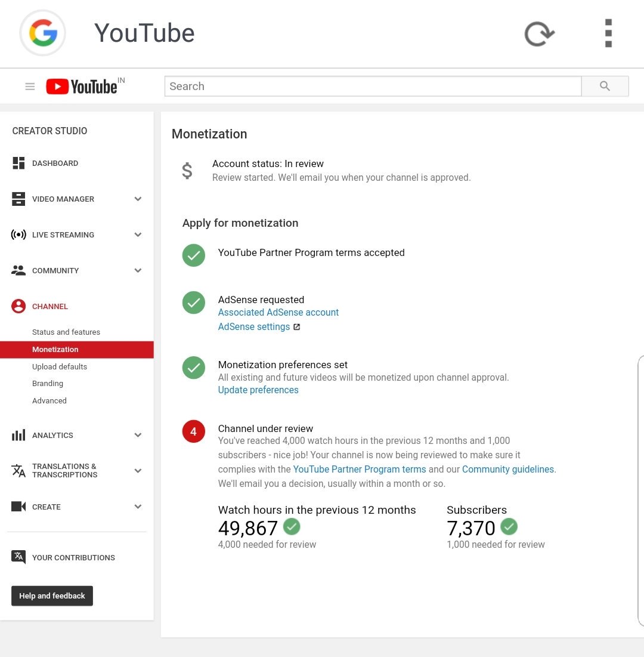Open Upload defaults settings
The height and width of the screenshot is (657, 644).
pos(60,366)
